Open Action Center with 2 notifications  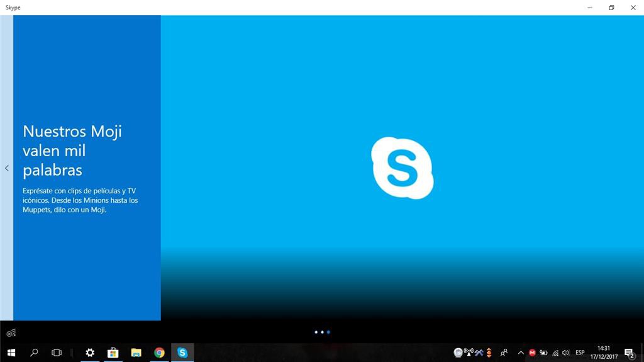(x=629, y=353)
